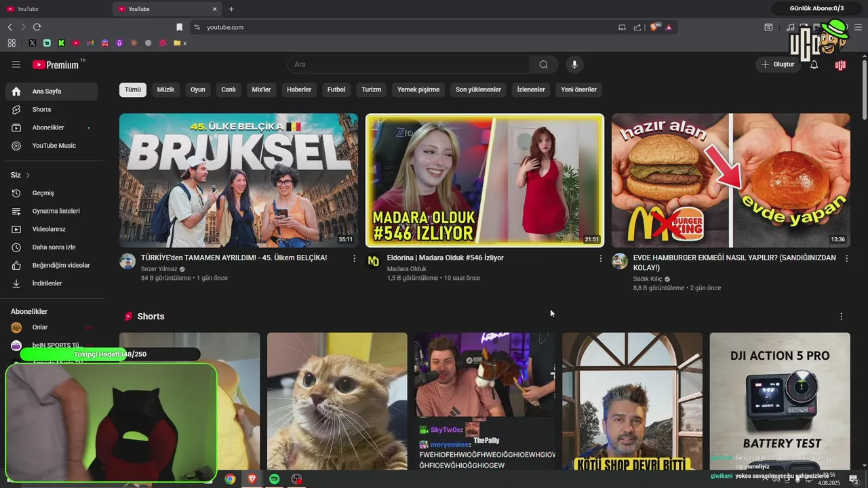The width and height of the screenshot is (868, 488).
Task: Open the Windows notification center
Action: coord(854,479)
